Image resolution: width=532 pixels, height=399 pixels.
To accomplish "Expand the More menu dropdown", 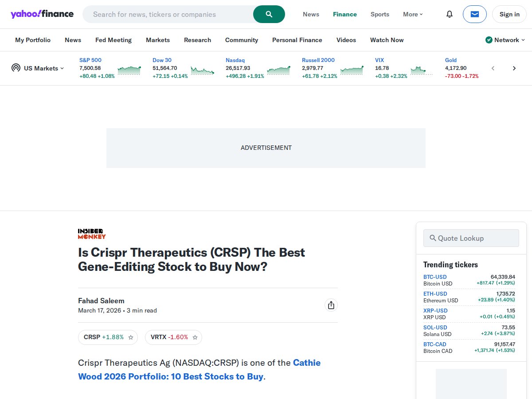I will 413,14.
